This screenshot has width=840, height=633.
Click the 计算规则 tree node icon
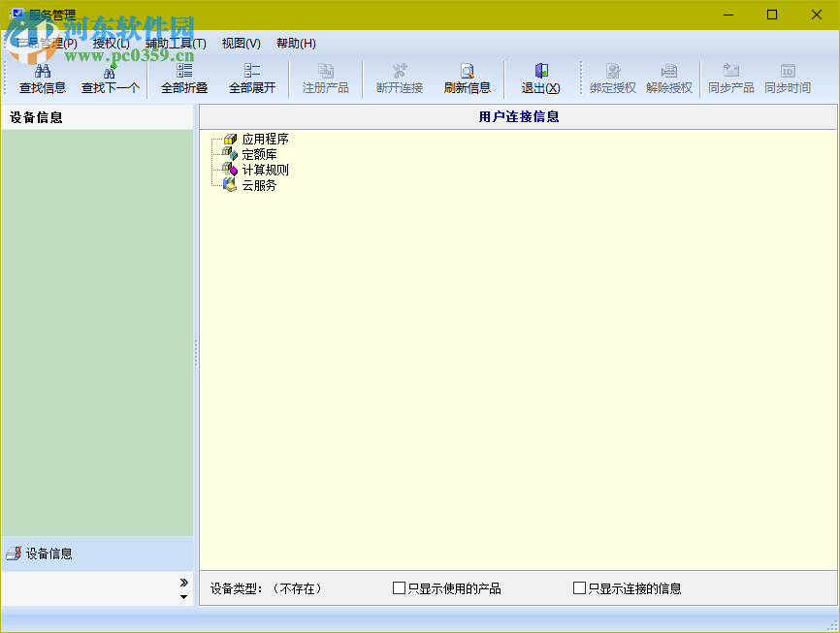pos(230,170)
